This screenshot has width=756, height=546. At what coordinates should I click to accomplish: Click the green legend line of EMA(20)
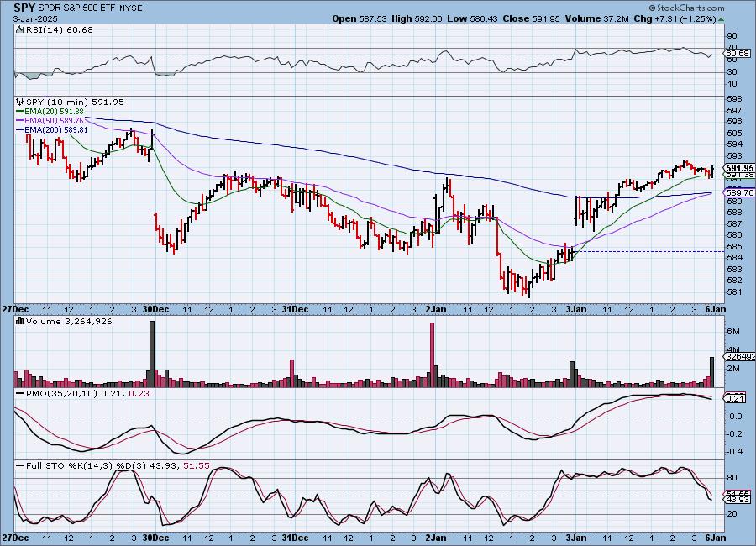point(20,112)
